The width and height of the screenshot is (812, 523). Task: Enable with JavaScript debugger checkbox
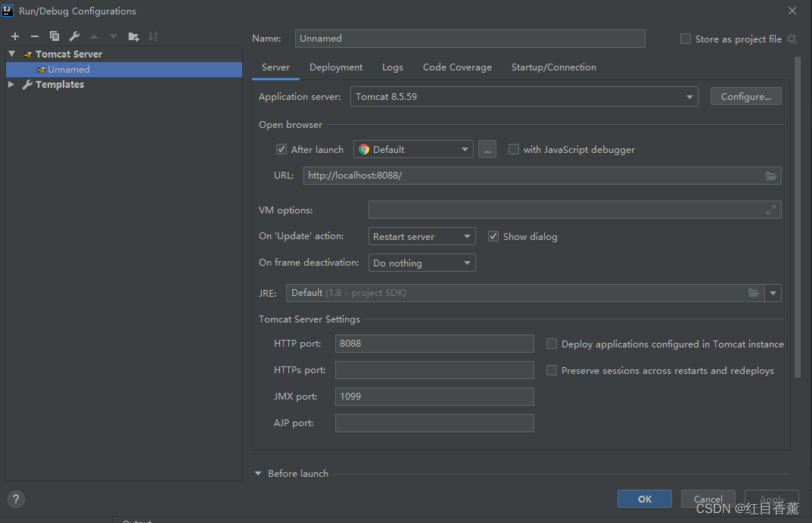pyautogui.click(x=514, y=149)
